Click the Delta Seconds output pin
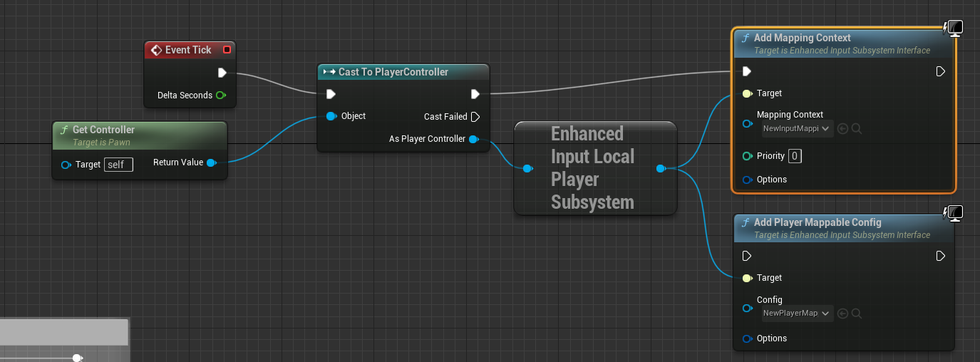 221,95
